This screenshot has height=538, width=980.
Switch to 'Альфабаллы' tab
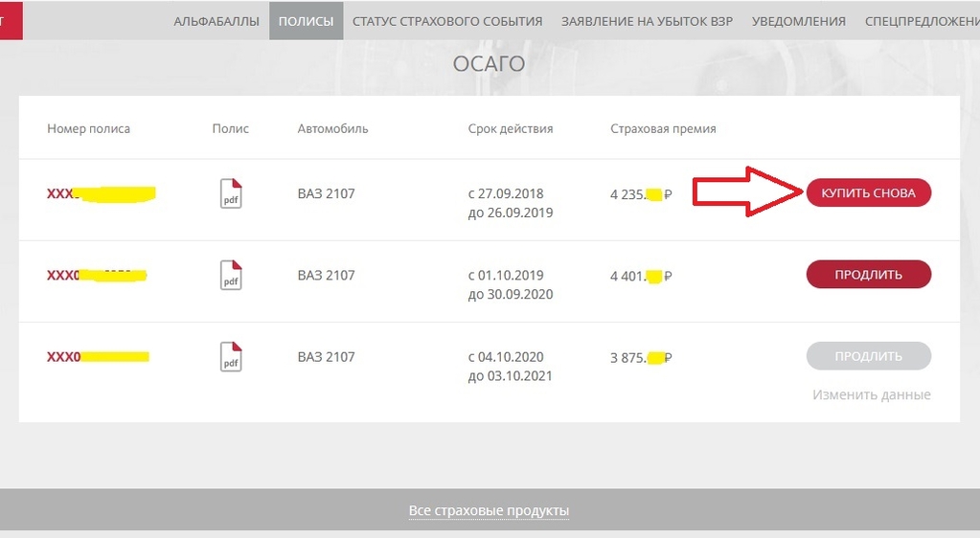217,21
